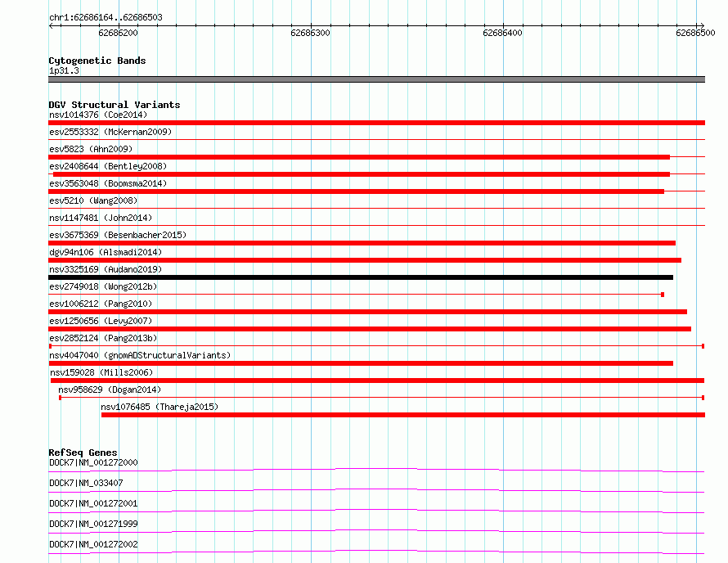The height and width of the screenshot is (563, 728).
Task: Select variant nsv1076485 (Thareja2015) label
Action: pyautogui.click(x=160, y=407)
